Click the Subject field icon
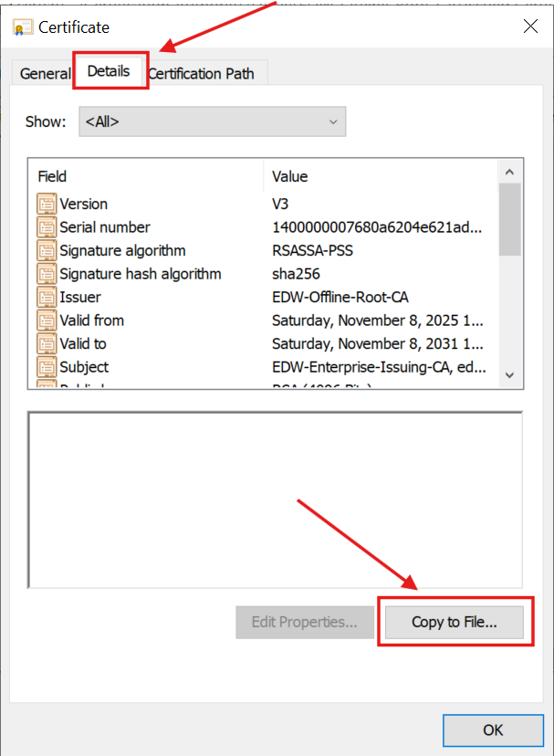554x756 pixels. (47, 367)
